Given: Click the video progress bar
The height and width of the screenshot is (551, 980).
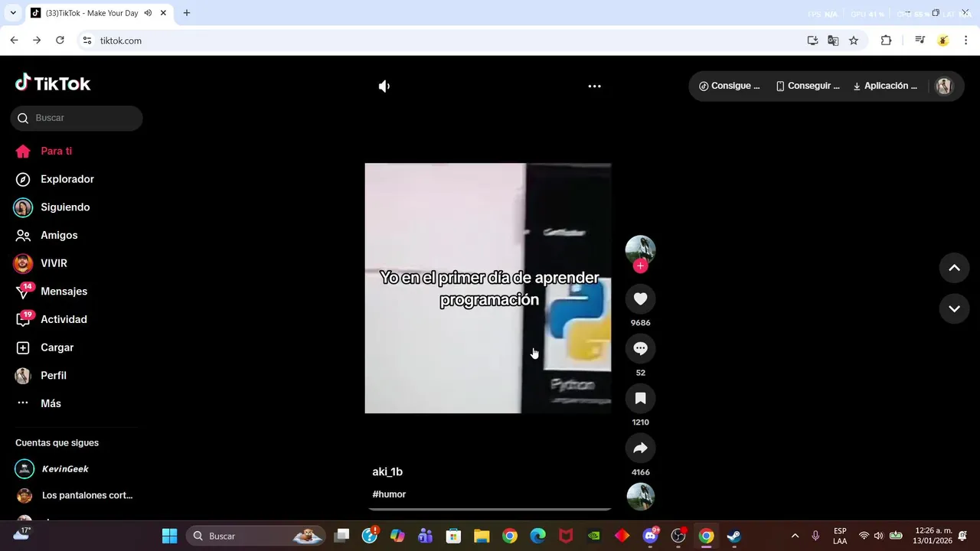Looking at the screenshot, I should (x=489, y=508).
